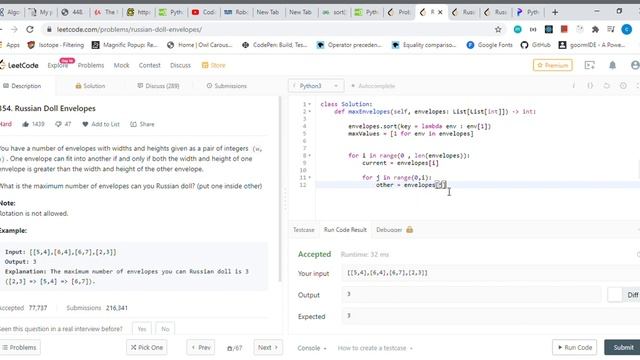Open the Google Fonts bookmark
Image resolution: width=640 pixels, height=360 pixels.
tap(489, 45)
